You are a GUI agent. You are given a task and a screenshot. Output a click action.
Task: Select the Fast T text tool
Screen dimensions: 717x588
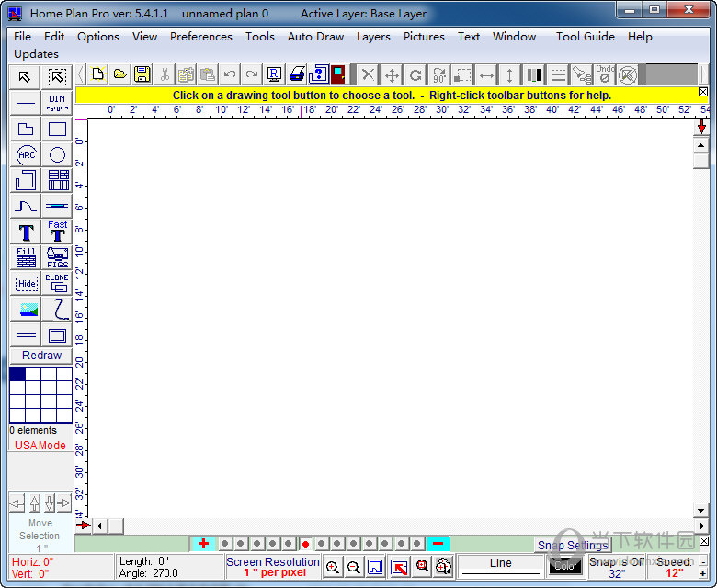pyautogui.click(x=57, y=232)
